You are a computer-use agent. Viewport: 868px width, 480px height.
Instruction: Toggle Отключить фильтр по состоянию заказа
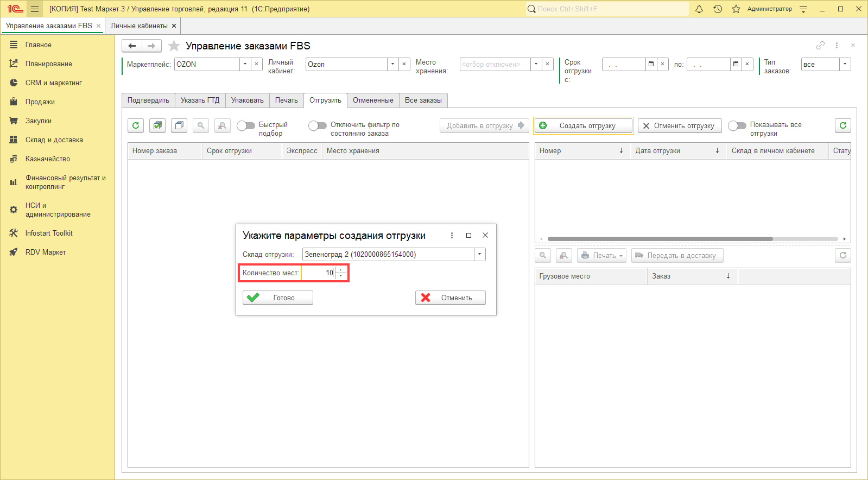[318, 126]
